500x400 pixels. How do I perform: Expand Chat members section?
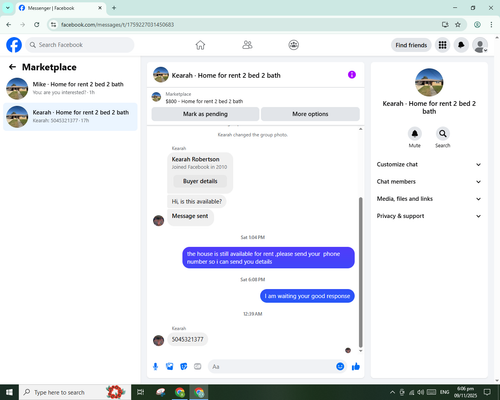[x=429, y=182]
